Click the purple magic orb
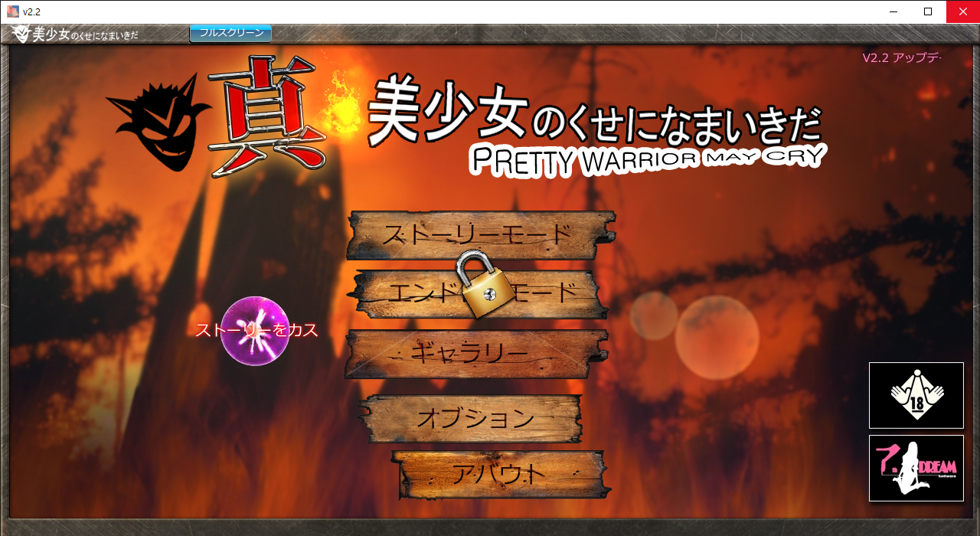980x536 pixels. [x=255, y=331]
